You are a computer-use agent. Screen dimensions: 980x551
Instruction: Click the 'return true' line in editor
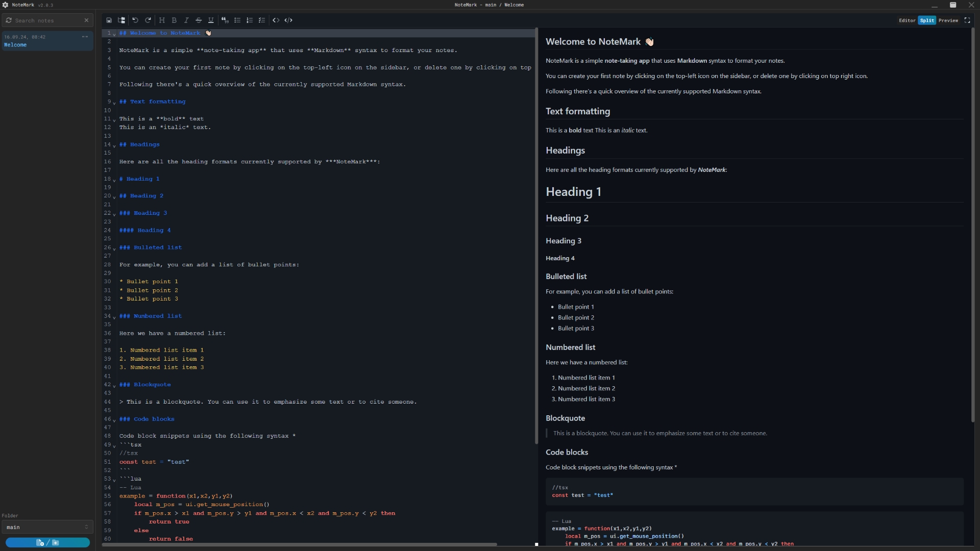[169, 522]
